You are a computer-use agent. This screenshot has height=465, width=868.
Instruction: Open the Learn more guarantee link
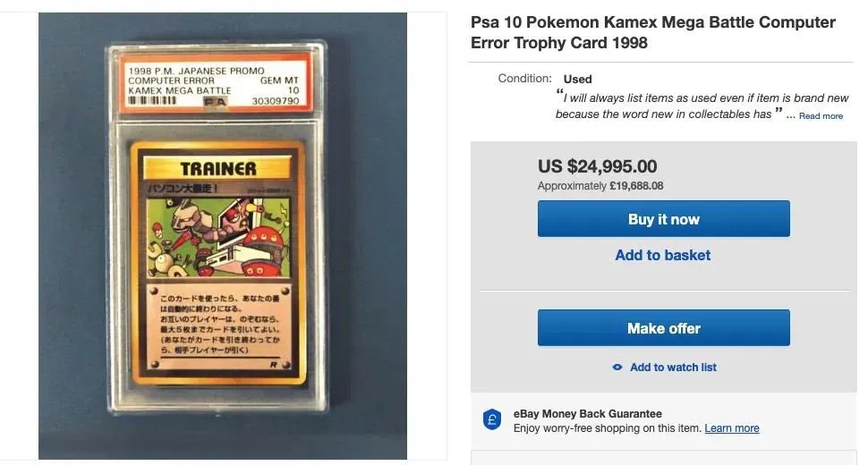point(731,428)
